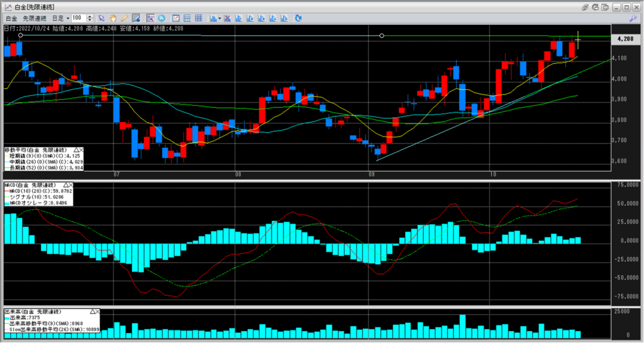Select chart template 4 icon
The height and width of the screenshot is (343, 644).
273,18
